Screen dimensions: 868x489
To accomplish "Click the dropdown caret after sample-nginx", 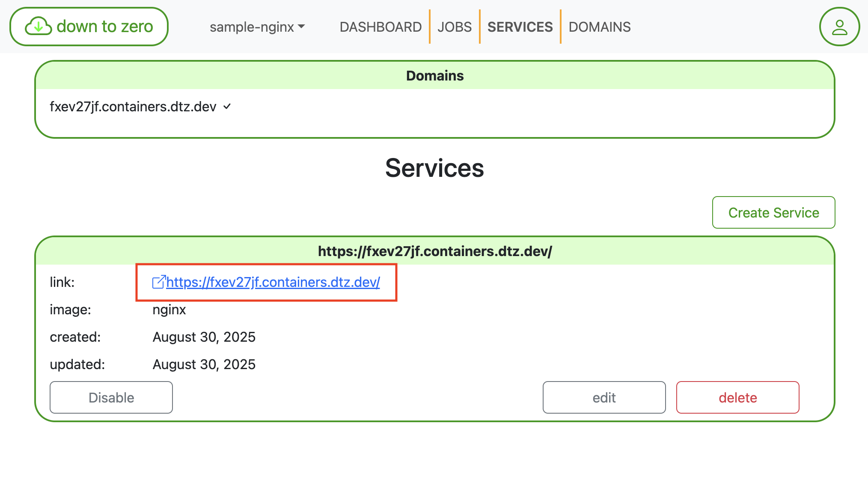I will 302,27.
